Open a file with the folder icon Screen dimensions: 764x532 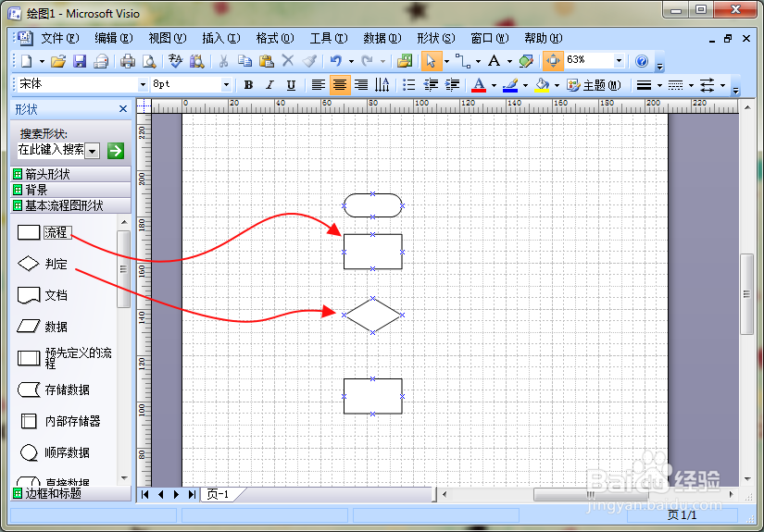point(58,61)
